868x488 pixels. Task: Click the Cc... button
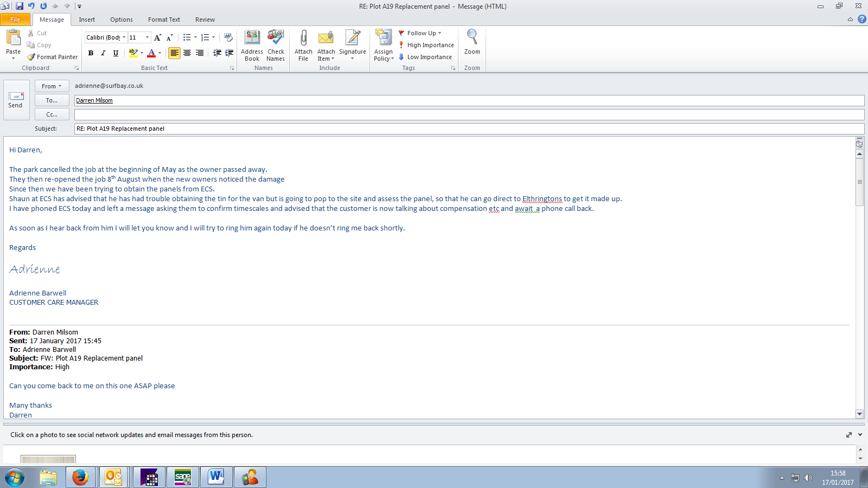click(x=52, y=114)
